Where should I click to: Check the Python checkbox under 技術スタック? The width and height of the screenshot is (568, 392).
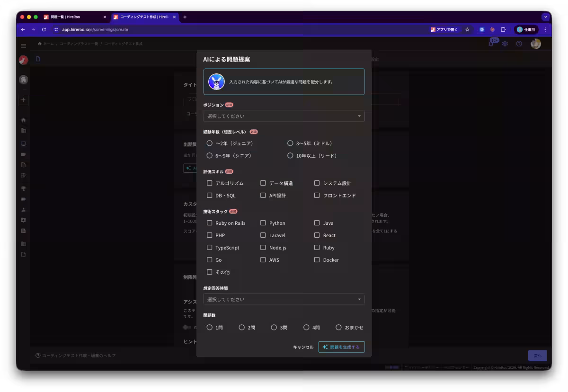(263, 223)
